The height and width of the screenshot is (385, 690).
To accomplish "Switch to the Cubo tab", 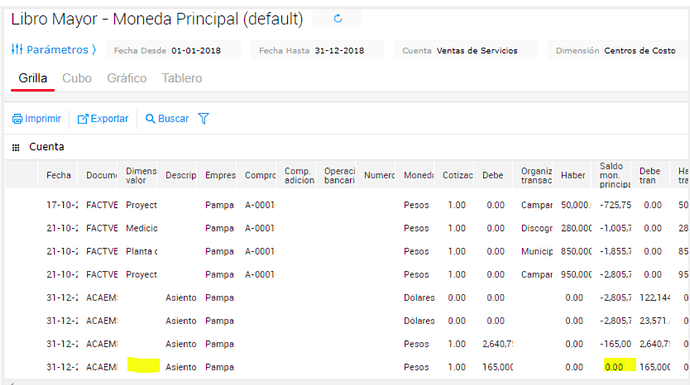I will coord(77,78).
